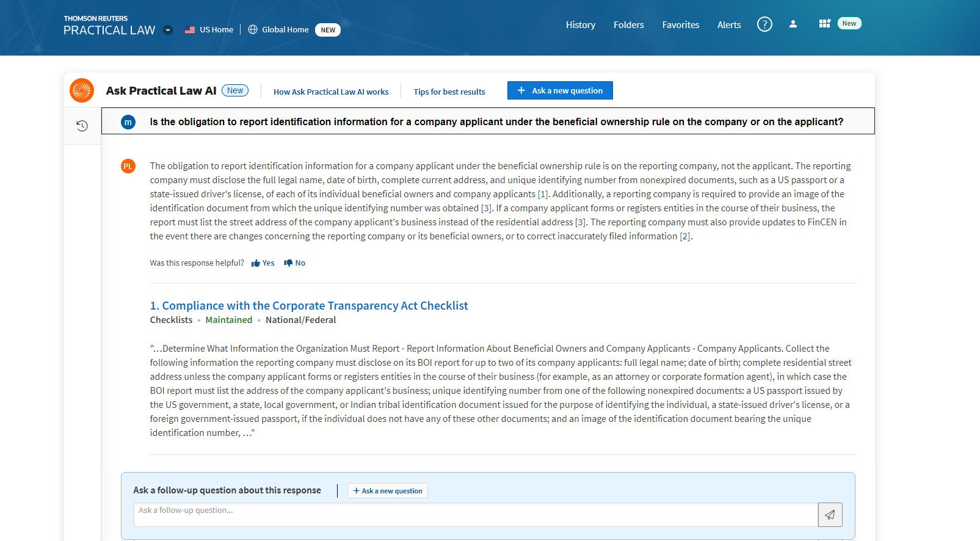Open the History menu
Viewport: 980px width, 541px height.
pos(580,25)
